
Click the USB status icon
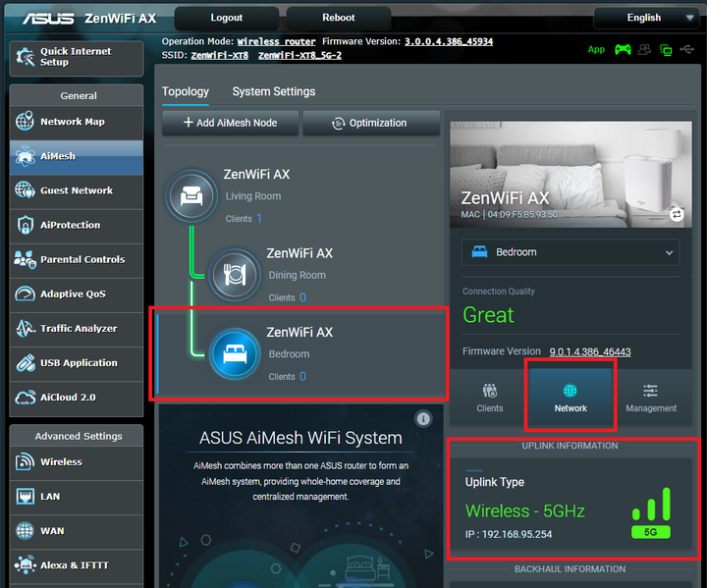click(686, 49)
